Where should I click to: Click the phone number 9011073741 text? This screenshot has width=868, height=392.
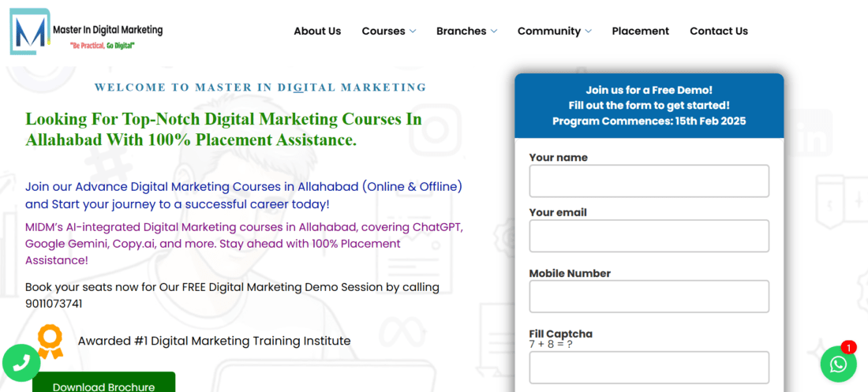click(x=54, y=304)
